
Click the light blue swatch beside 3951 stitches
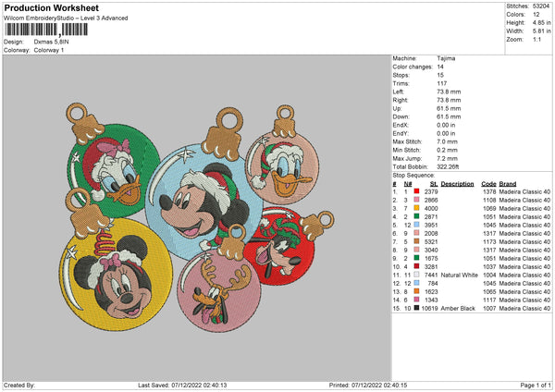416,225
